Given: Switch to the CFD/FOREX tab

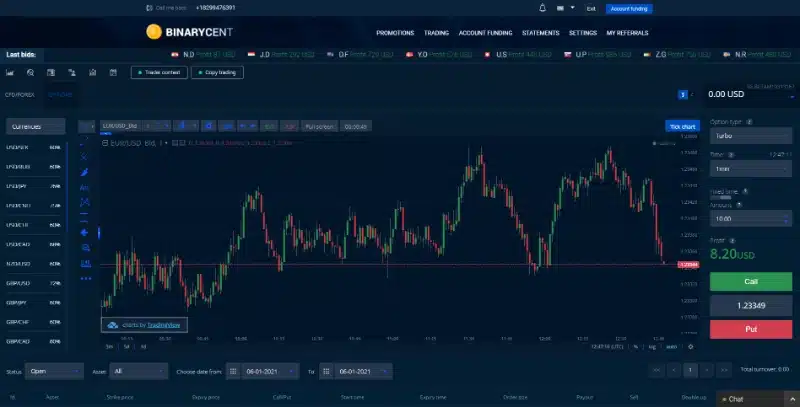Looking at the screenshot, I should coord(20,94).
